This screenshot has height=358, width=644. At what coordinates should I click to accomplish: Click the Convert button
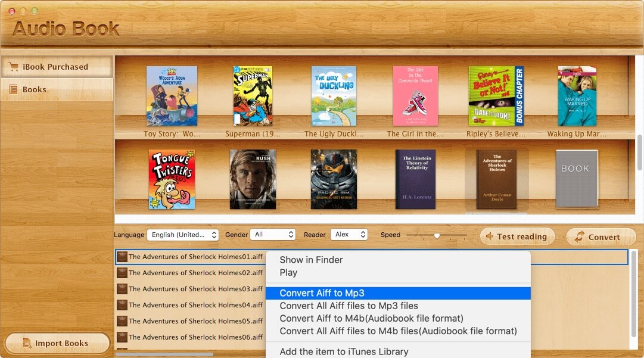pos(601,236)
